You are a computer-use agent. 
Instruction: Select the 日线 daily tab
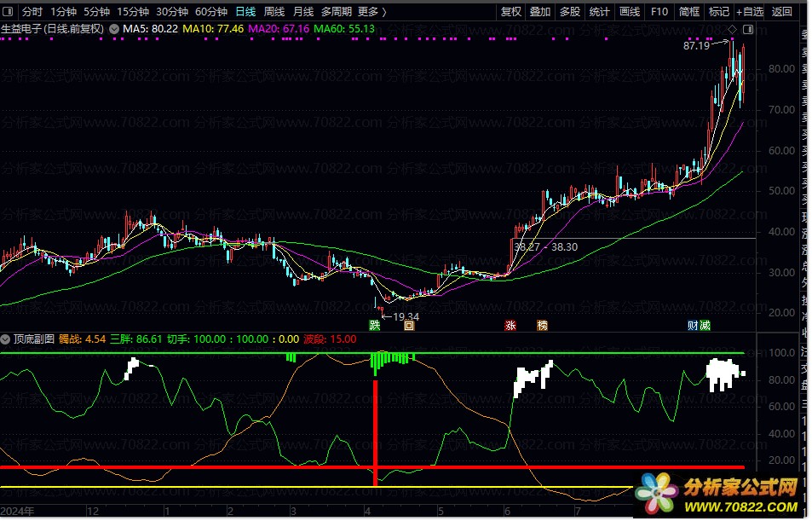[245, 11]
